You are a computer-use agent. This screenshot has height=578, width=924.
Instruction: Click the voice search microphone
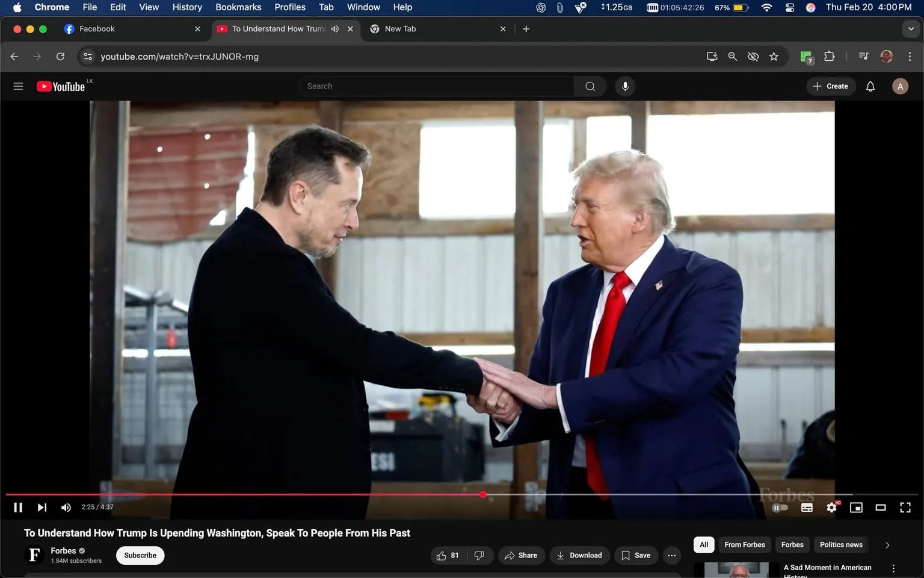[x=625, y=86]
